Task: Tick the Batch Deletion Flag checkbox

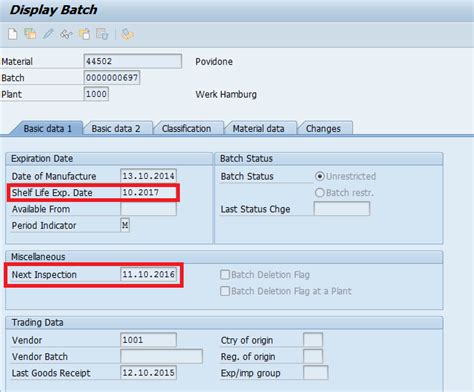Action: click(225, 275)
